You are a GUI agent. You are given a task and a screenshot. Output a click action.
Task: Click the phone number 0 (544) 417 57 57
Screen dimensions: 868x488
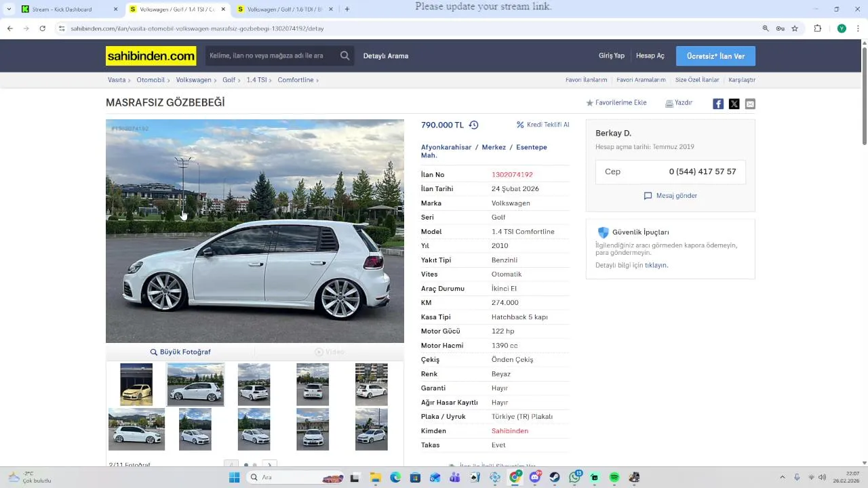pyautogui.click(x=703, y=171)
